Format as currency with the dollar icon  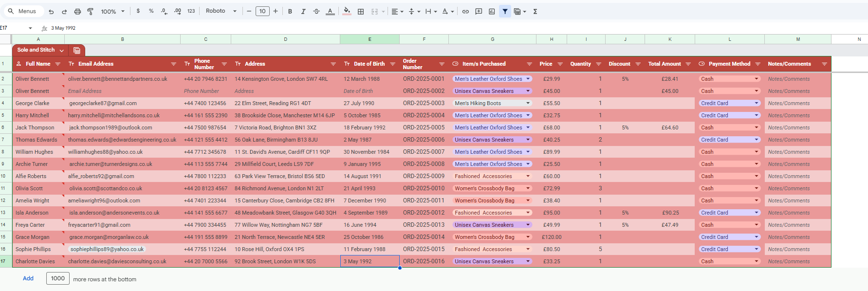click(x=138, y=11)
